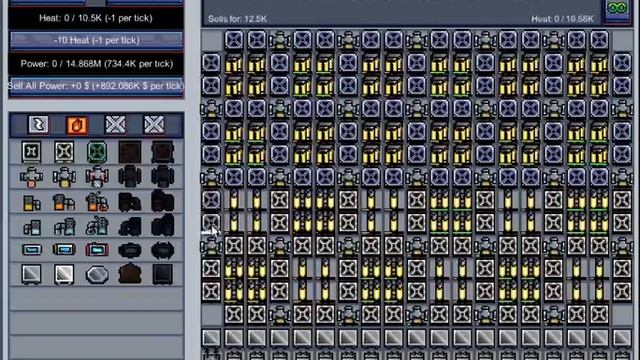
Task: Select the red-framed coolant cell part
Action: click(x=97, y=249)
